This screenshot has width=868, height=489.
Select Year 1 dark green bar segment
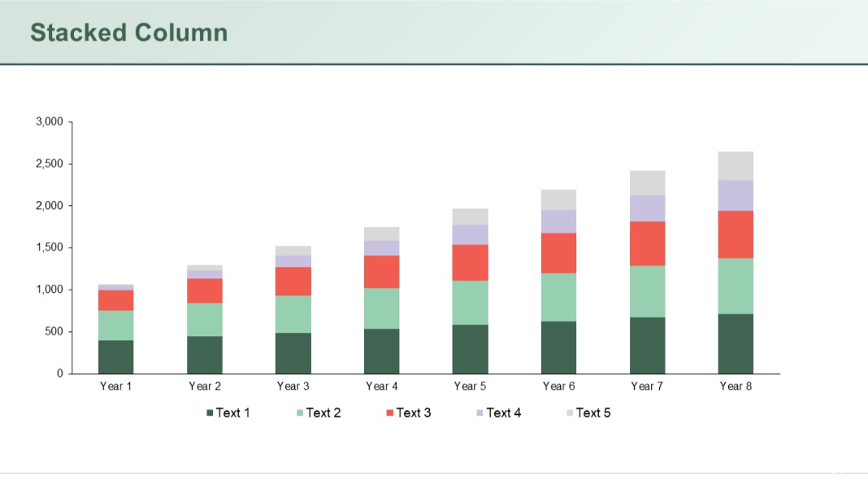(116, 356)
